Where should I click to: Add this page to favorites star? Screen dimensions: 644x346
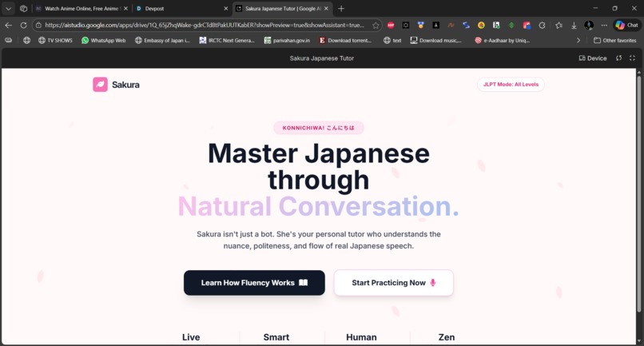[x=376, y=25]
